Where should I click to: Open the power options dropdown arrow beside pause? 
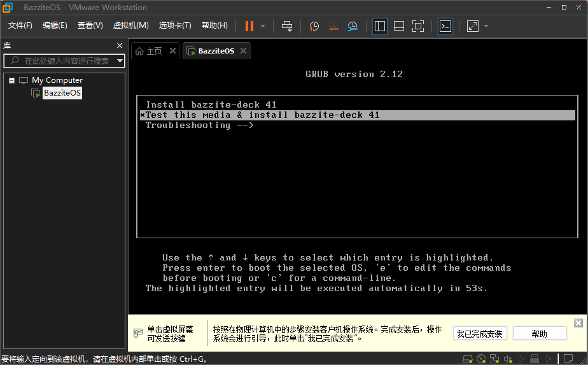coord(262,26)
